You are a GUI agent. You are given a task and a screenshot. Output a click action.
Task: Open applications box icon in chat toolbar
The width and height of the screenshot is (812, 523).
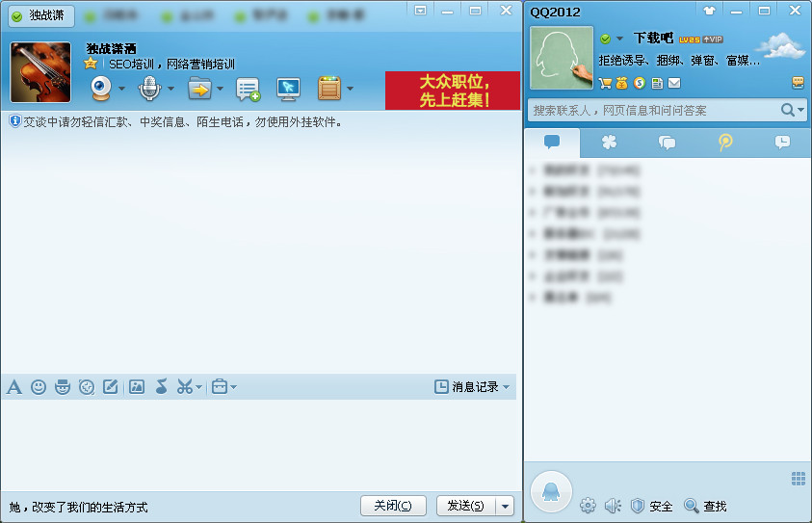[329, 88]
